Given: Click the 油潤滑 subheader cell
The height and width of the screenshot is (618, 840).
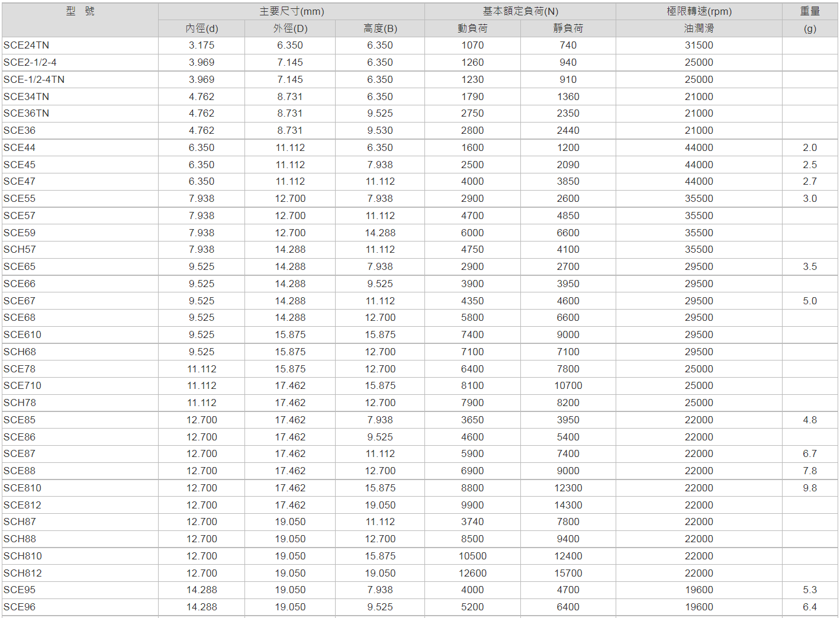Looking at the screenshot, I should click(699, 28).
